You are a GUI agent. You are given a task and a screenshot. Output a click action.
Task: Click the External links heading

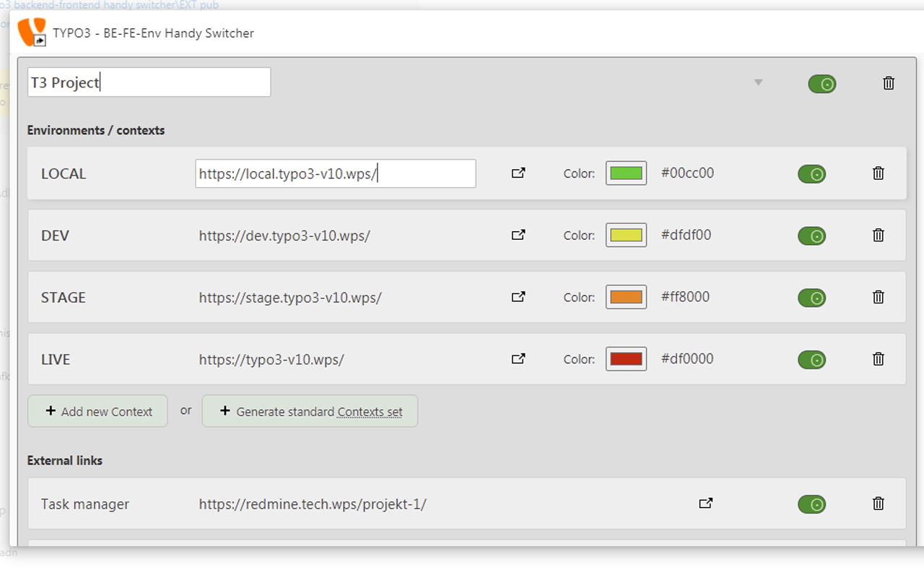tap(65, 460)
